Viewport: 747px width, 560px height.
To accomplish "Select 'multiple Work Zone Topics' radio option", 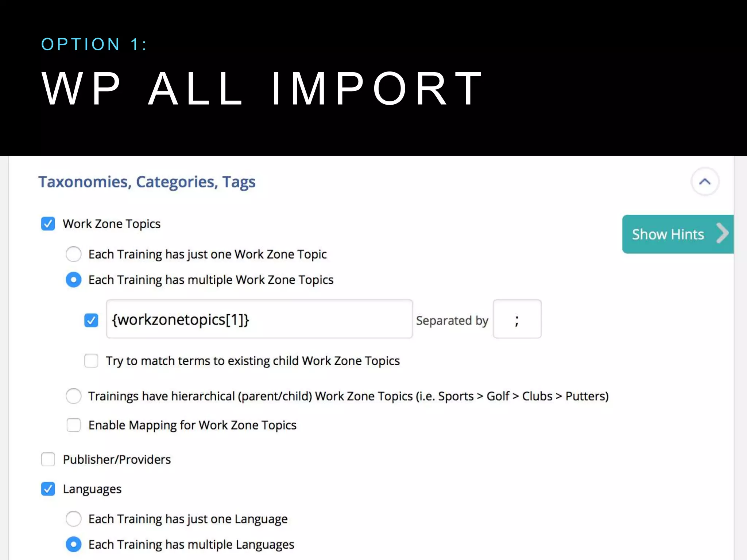I will [73, 280].
